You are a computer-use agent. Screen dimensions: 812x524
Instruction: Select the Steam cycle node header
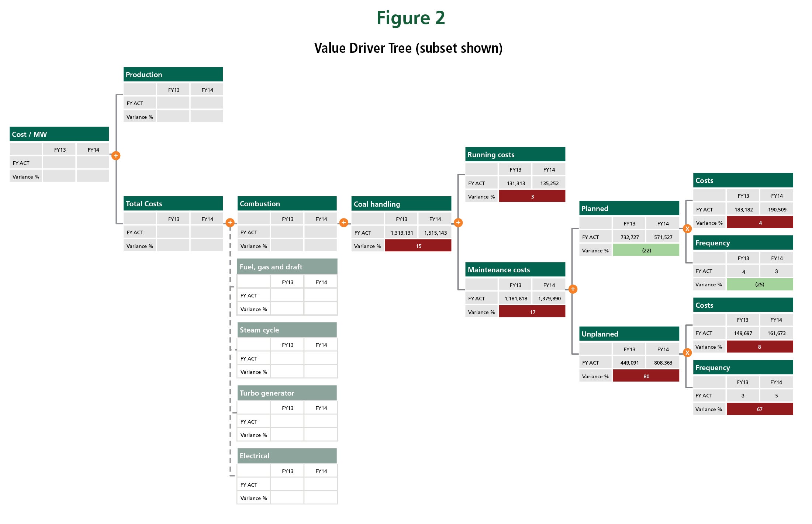click(x=287, y=330)
